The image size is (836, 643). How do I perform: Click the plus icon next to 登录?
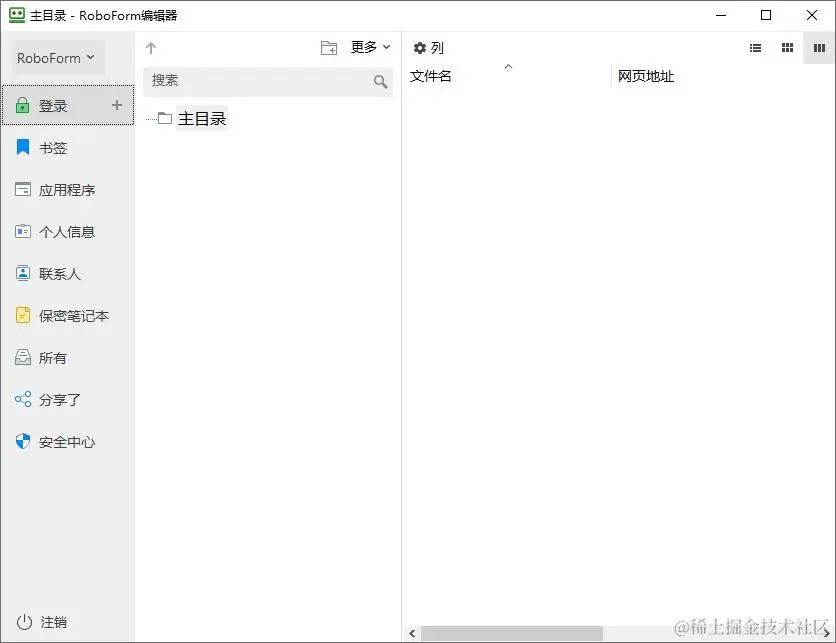click(x=117, y=105)
